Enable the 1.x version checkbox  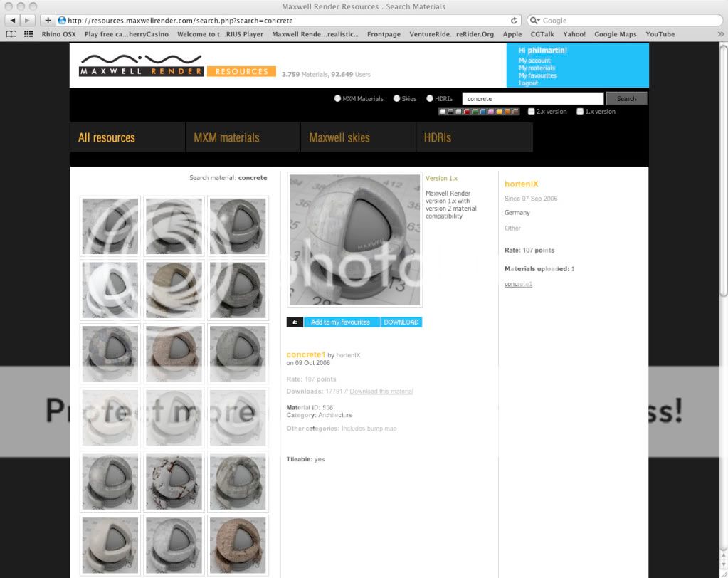[x=580, y=112]
